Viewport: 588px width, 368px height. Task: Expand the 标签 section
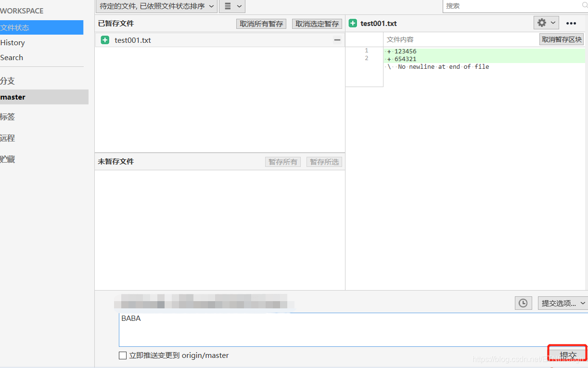pos(7,116)
